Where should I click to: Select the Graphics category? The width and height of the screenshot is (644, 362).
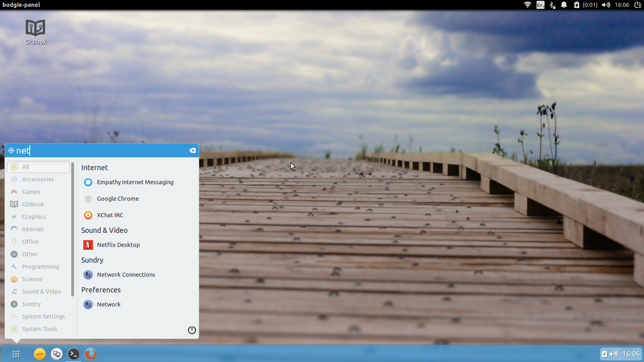click(x=39, y=217)
